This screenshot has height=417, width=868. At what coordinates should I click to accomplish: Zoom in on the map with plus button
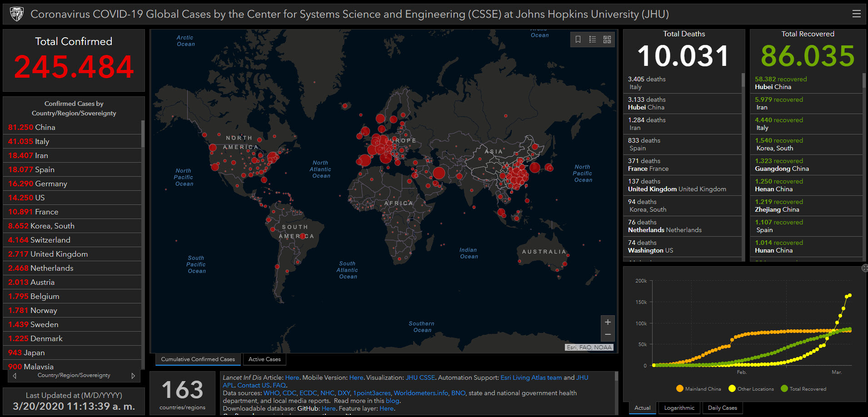(608, 322)
